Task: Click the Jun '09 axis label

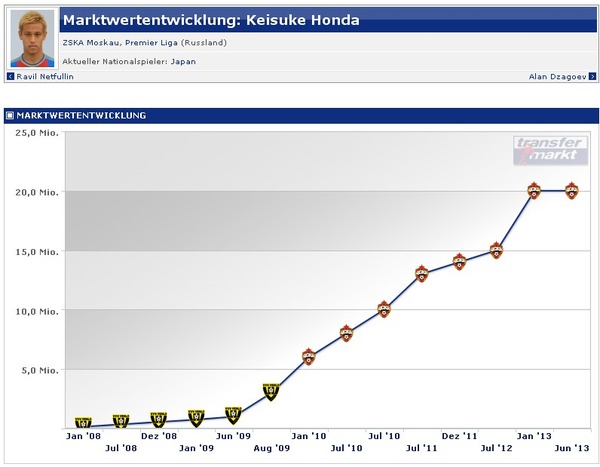Action: pos(233,436)
